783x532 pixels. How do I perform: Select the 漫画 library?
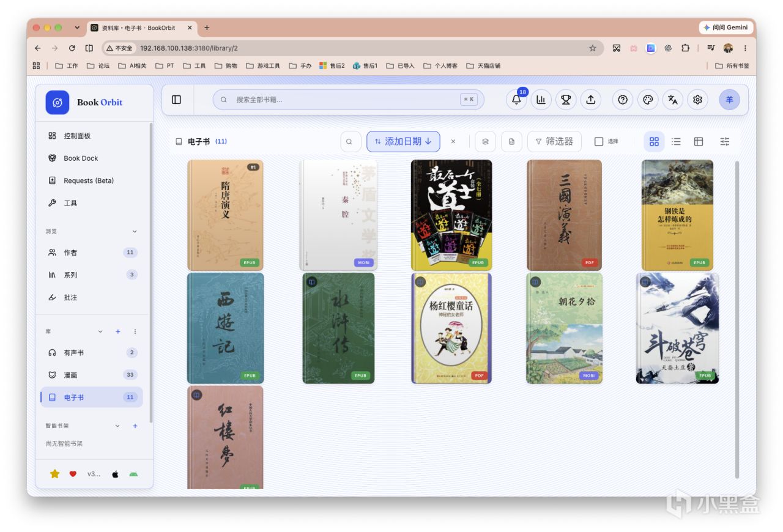92,375
